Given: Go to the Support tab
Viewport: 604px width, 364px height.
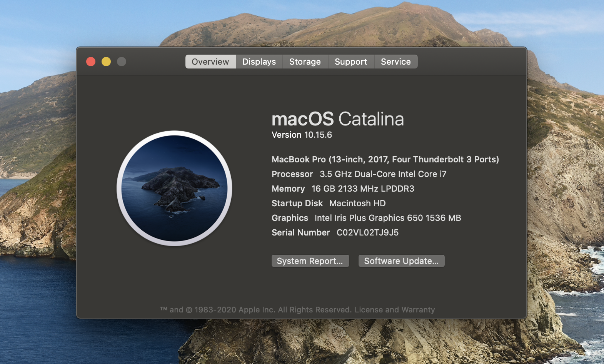Looking at the screenshot, I should 351,62.
